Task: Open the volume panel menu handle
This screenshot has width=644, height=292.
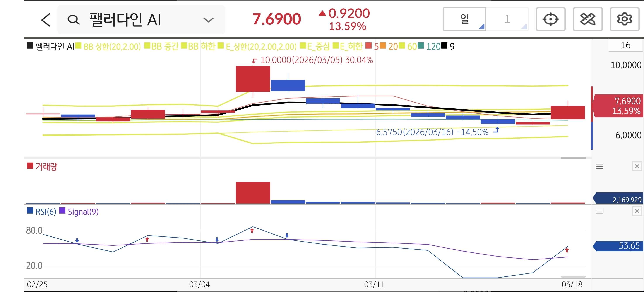Action: point(599,166)
